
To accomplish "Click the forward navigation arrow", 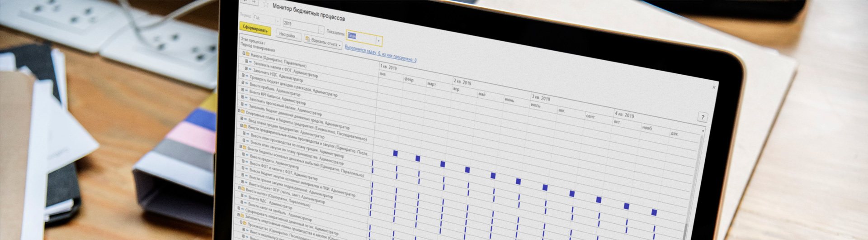I will coord(255,2).
